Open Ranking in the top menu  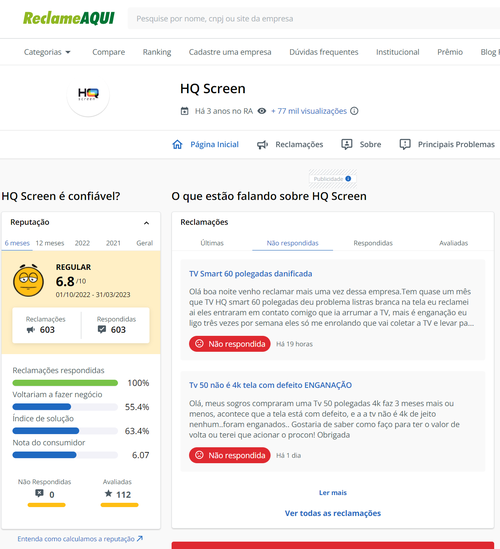[x=157, y=52]
